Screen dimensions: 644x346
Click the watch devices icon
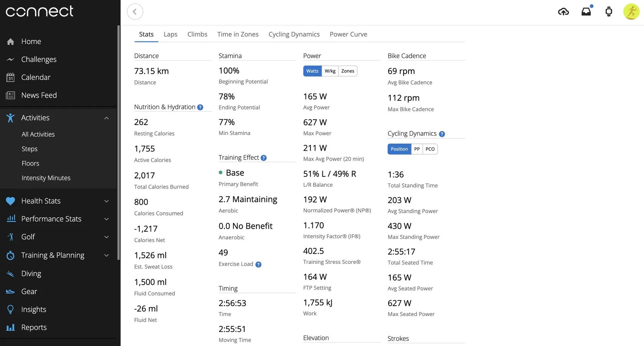pos(608,12)
